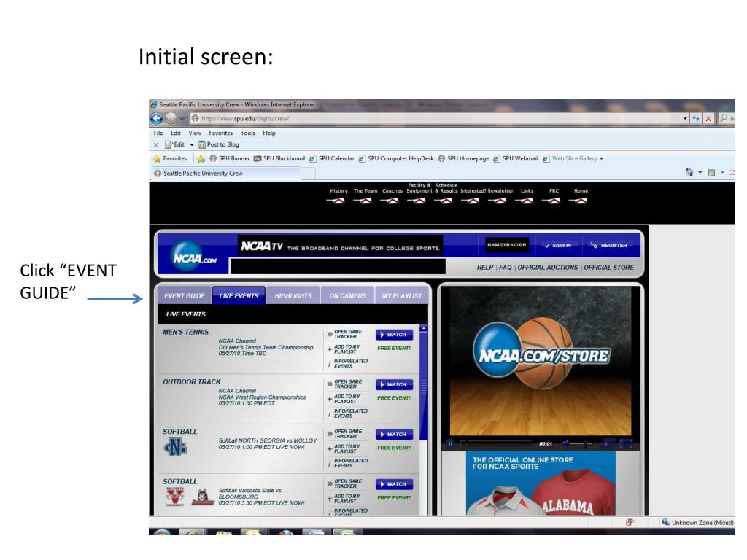This screenshot has height=560, width=747.
Task: Click the Post to Blog toolbar button
Action: point(219,144)
